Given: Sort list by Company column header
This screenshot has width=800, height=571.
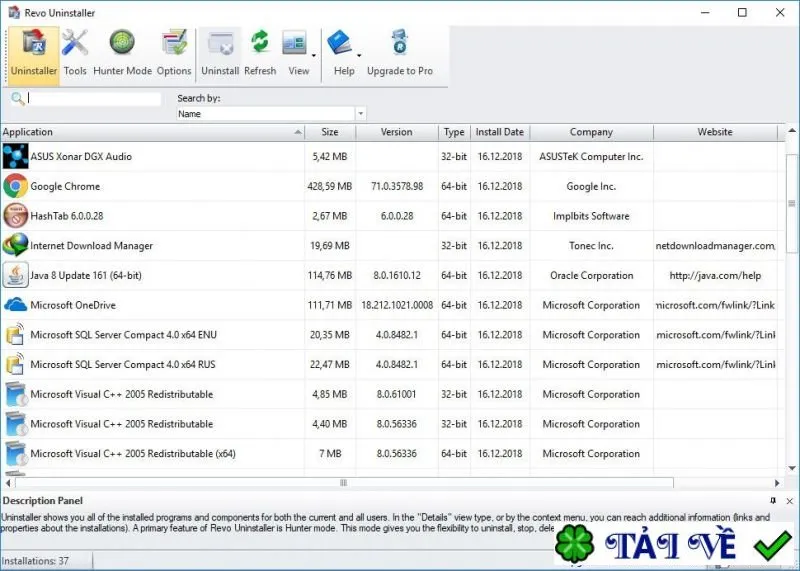Looking at the screenshot, I should tap(591, 132).
